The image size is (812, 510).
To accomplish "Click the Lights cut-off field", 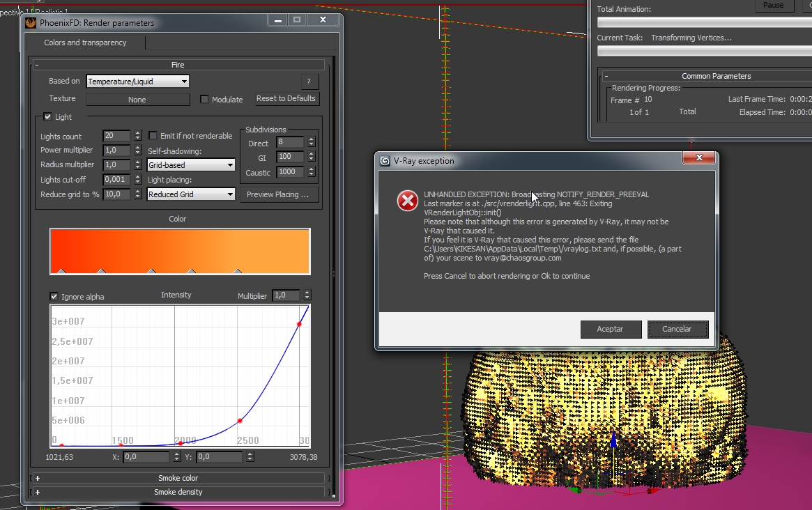I will pyautogui.click(x=116, y=179).
